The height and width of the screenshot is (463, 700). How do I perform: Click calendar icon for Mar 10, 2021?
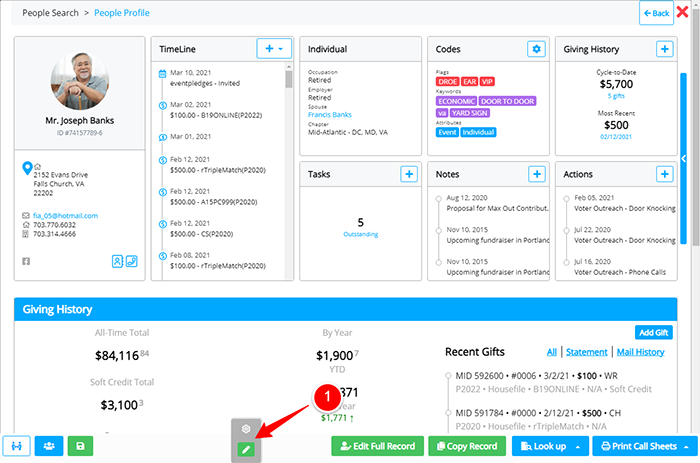tap(163, 74)
